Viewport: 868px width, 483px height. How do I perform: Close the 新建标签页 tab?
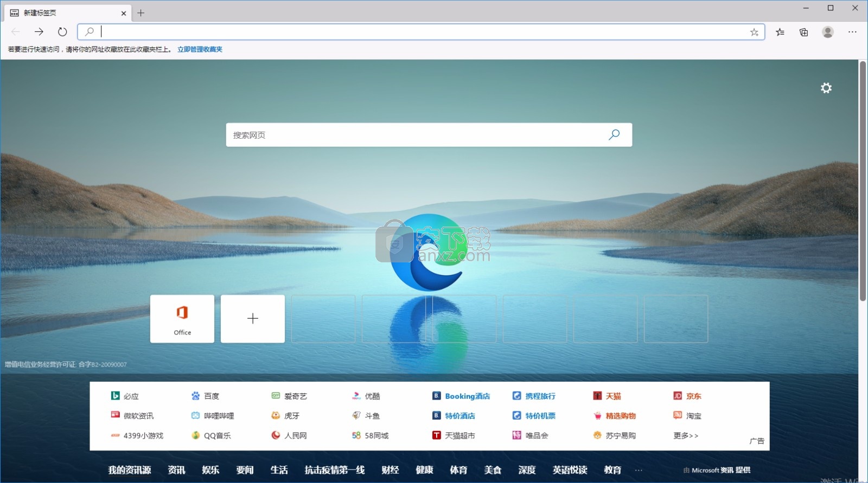click(124, 13)
